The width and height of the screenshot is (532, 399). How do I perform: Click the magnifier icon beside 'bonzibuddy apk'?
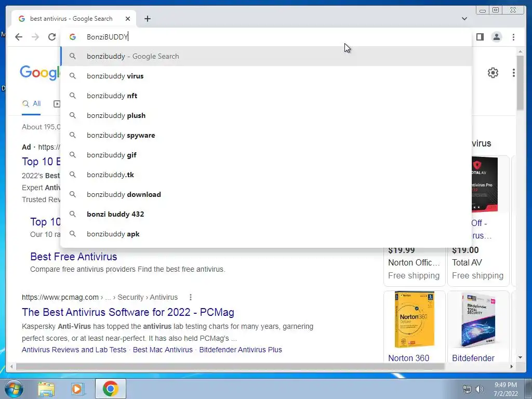click(x=73, y=234)
